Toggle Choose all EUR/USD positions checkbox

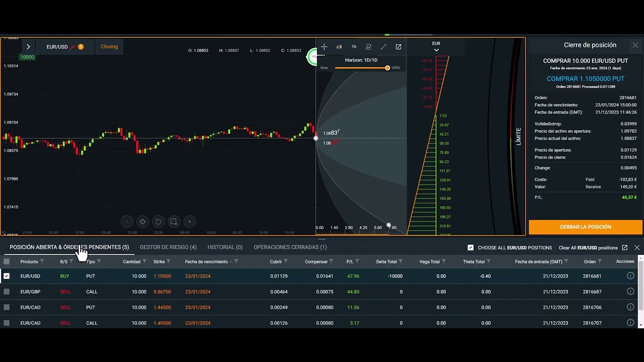470,248
